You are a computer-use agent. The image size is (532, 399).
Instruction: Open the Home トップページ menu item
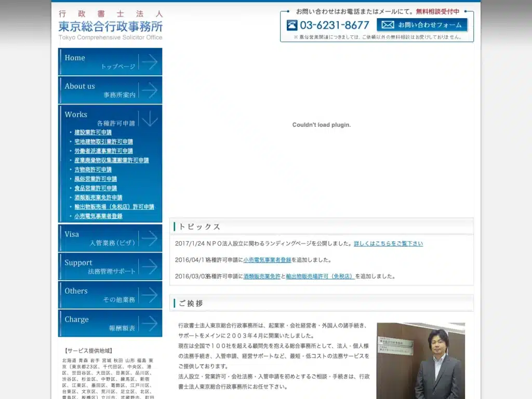click(110, 61)
